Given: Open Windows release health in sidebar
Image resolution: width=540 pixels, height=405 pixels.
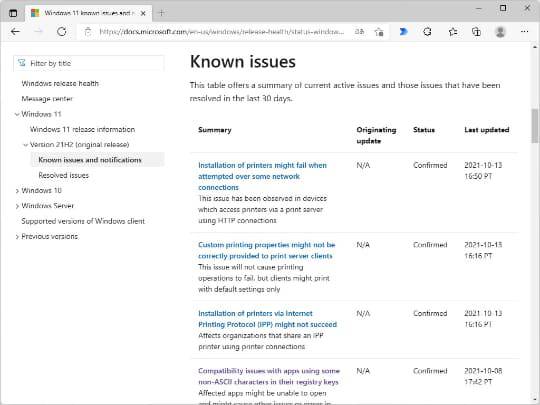Looking at the screenshot, I should 60,83.
